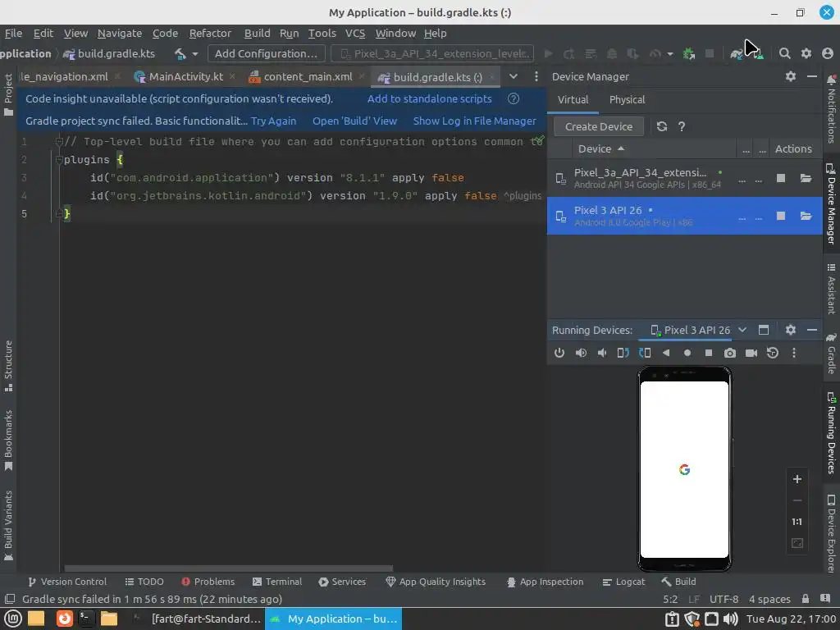Click Try Again for Gradle sync
840x630 pixels.
(x=273, y=121)
